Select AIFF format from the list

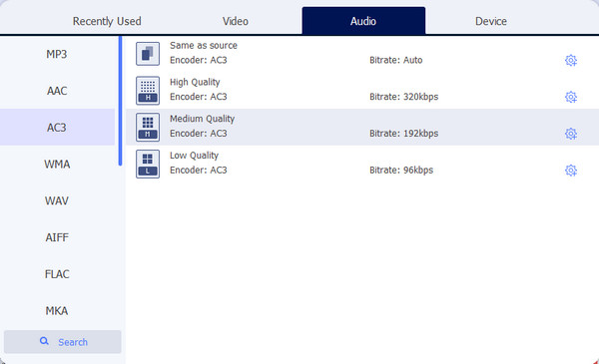point(57,237)
